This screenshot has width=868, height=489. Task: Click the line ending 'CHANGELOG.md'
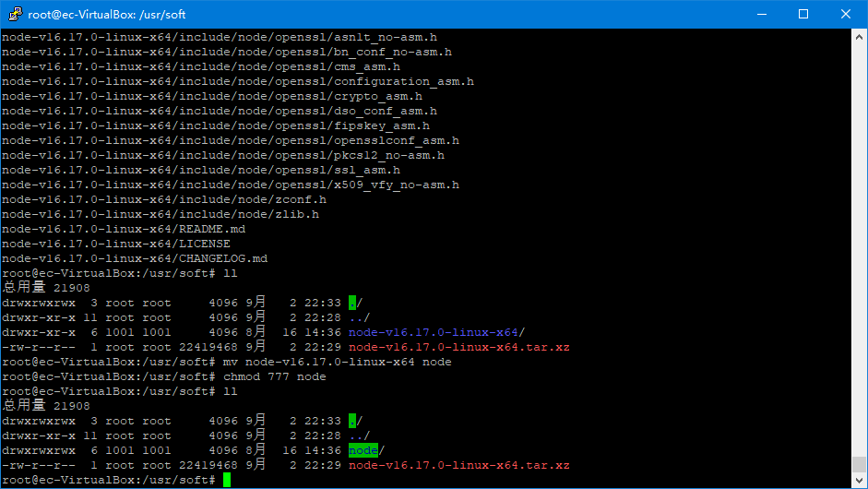tap(135, 258)
